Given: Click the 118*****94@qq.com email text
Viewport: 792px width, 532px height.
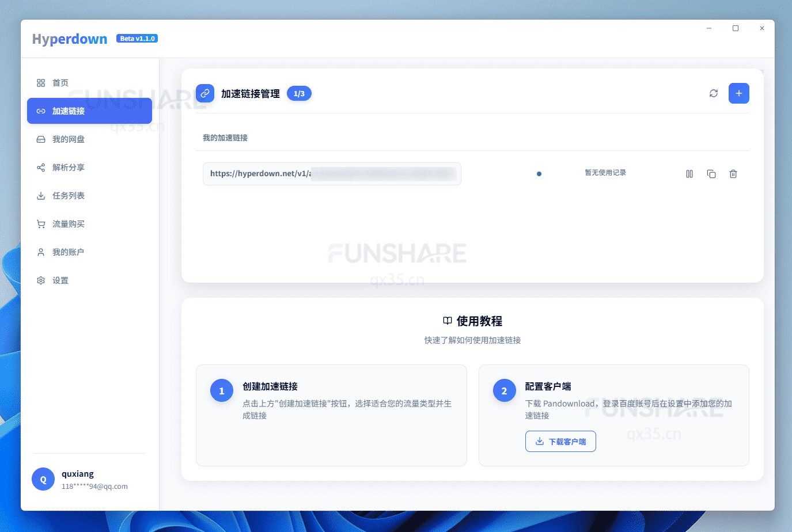Looking at the screenshot, I should click(x=94, y=487).
